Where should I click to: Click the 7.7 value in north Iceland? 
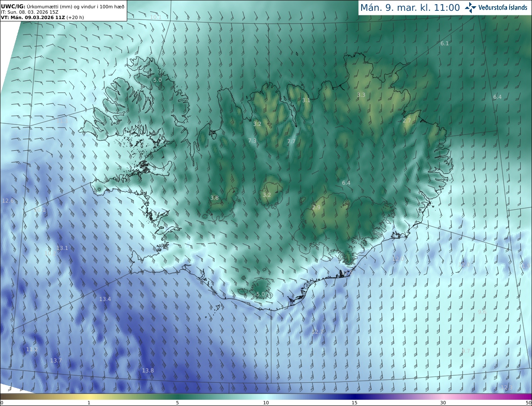pyautogui.click(x=291, y=142)
